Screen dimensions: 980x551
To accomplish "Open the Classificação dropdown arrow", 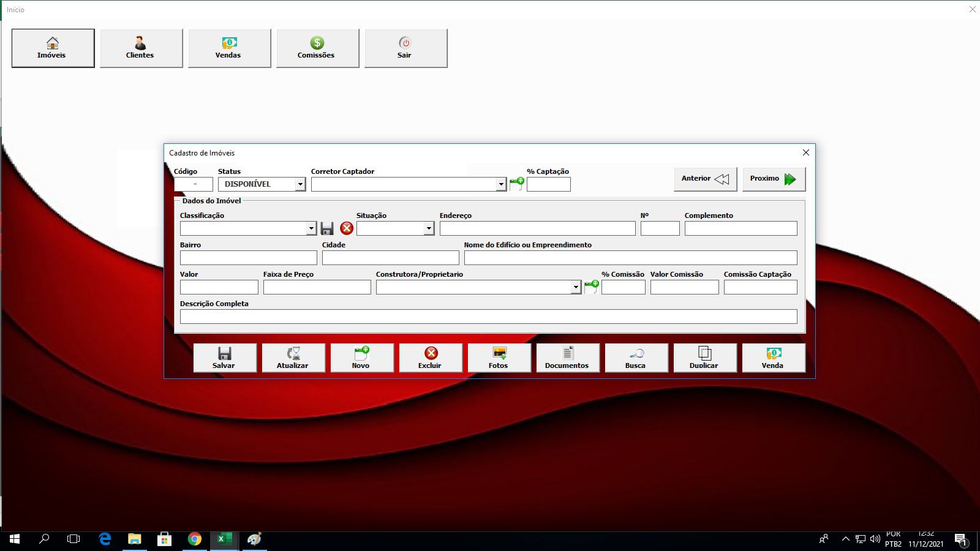I will click(311, 228).
